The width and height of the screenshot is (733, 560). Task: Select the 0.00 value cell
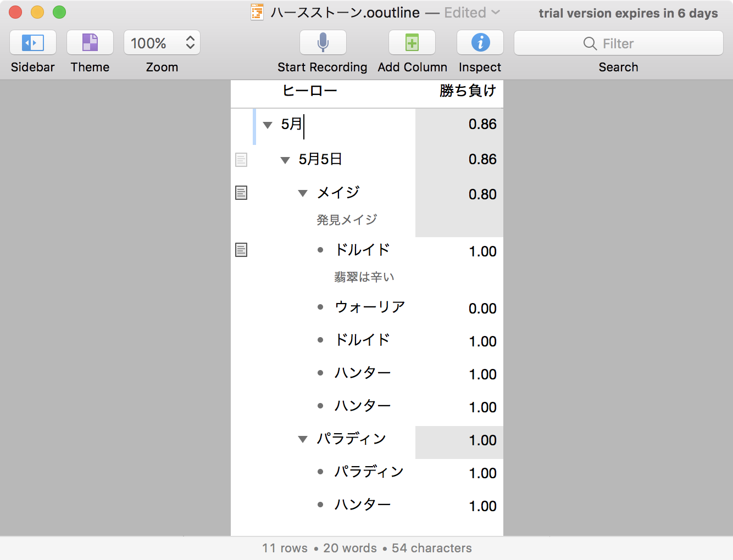[x=482, y=309]
